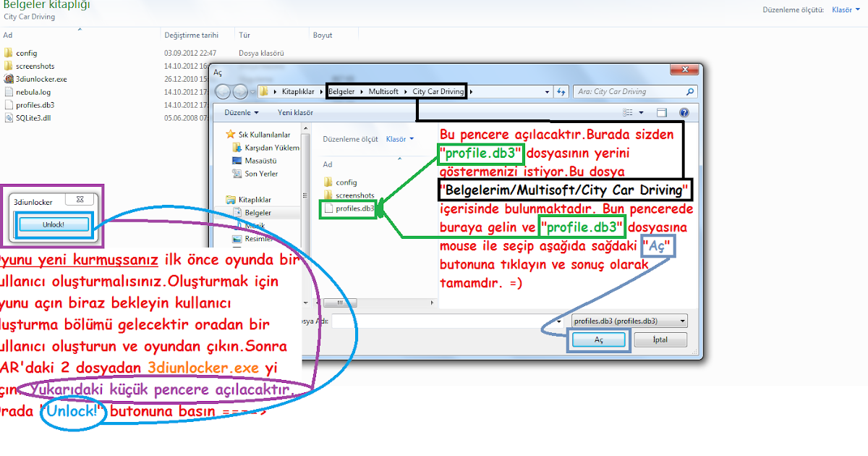The image size is (868, 456).
Task: Open Klasör dropdown in background window header
Action: pos(846,10)
